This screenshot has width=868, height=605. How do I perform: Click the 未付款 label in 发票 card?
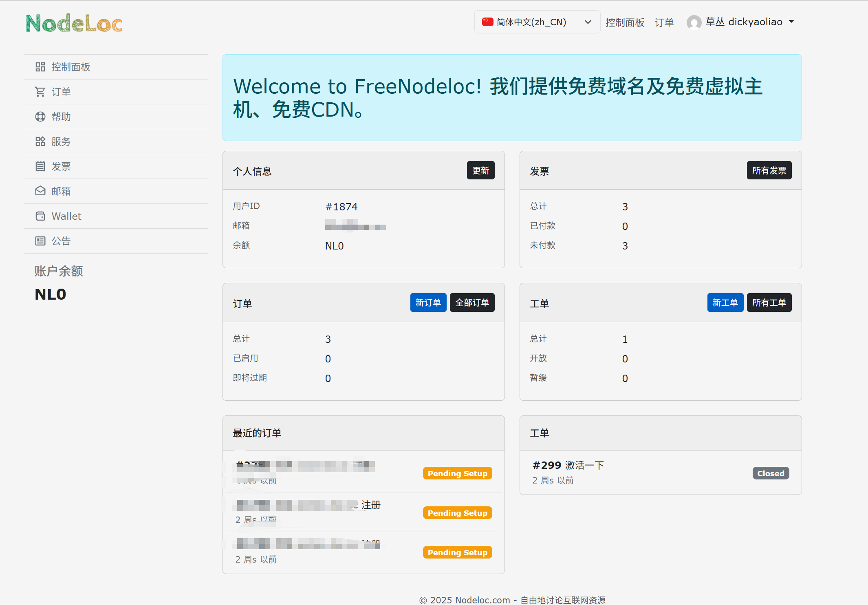542,245
